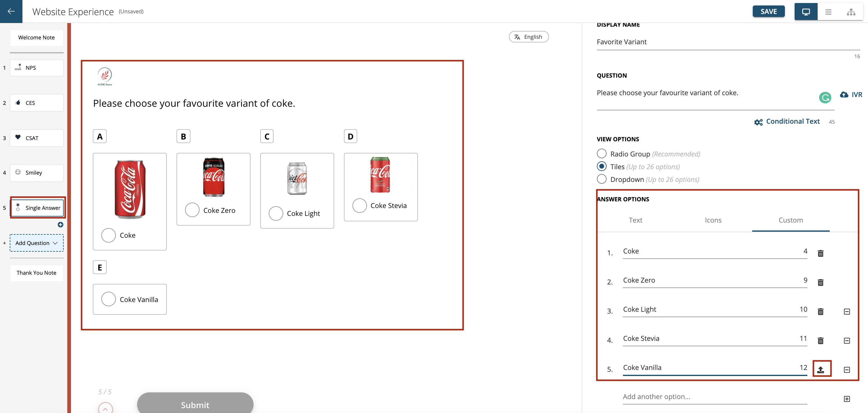The height and width of the screenshot is (413, 868).
Task: Choose the Coke Light radio button
Action: click(x=276, y=213)
